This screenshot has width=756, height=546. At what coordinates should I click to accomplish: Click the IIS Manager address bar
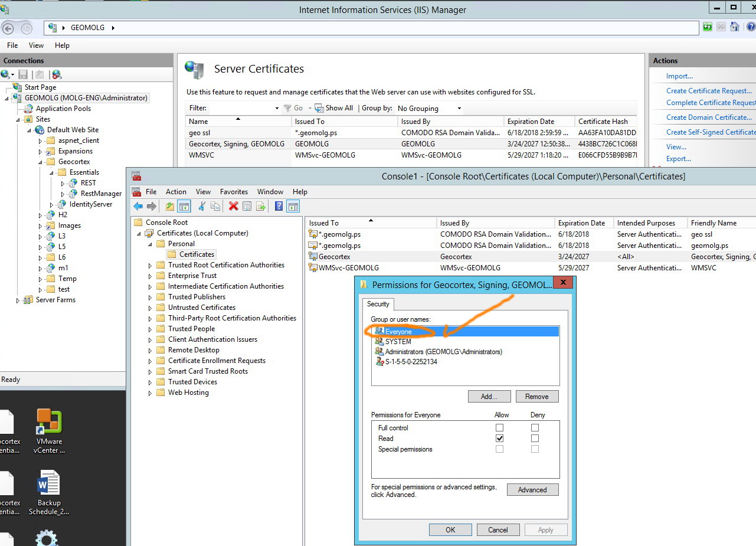(x=371, y=28)
